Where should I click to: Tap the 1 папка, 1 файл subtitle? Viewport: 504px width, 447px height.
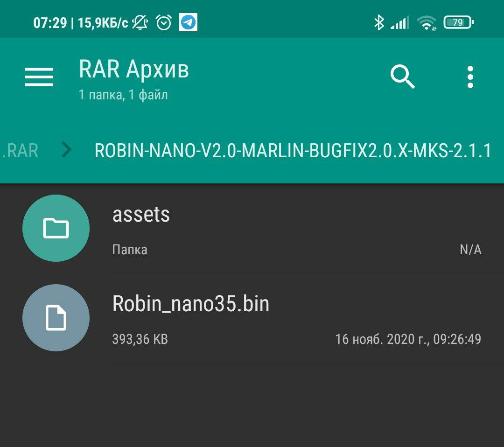(x=123, y=95)
